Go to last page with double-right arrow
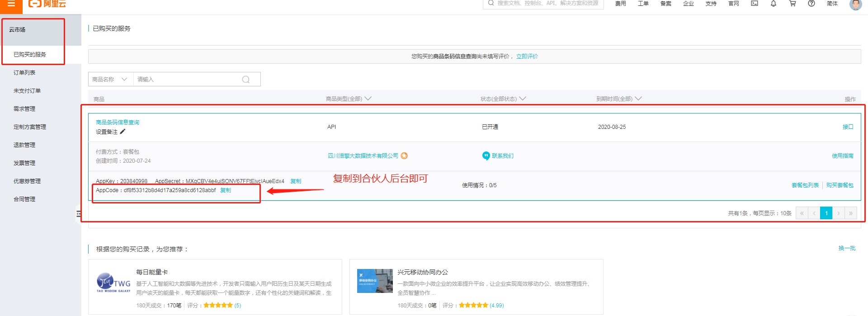The height and width of the screenshot is (316, 868). [x=851, y=213]
